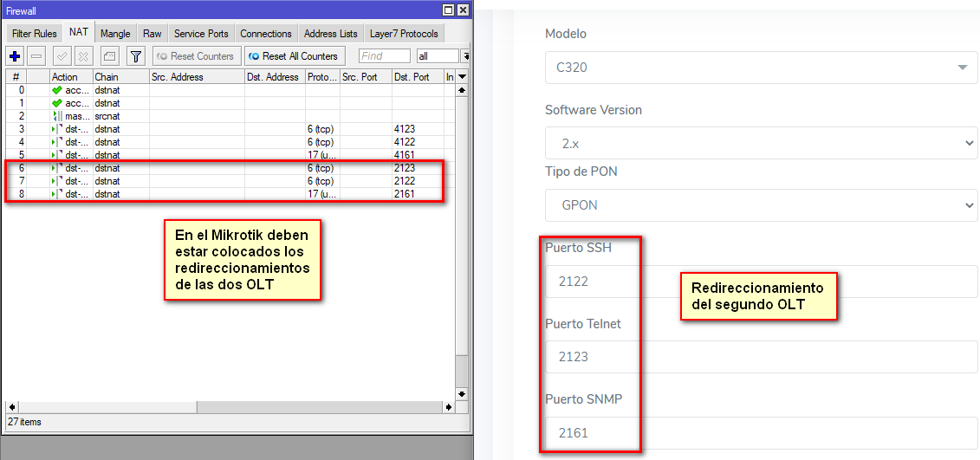Open the funnel filter icon

coord(136,56)
